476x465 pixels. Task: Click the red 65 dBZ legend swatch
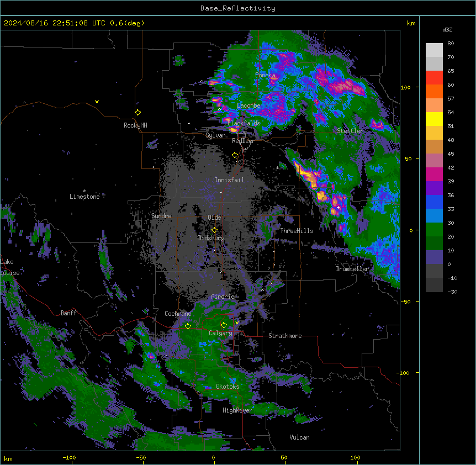tap(434, 77)
